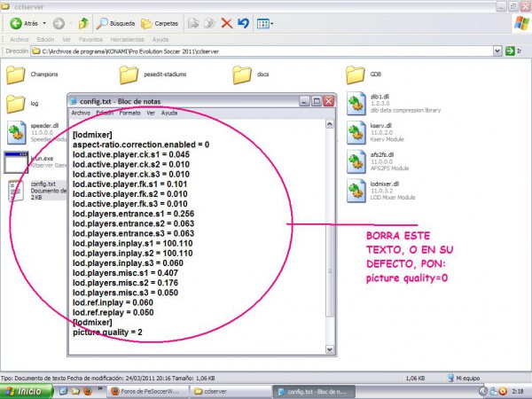Open the Atrás history dropdown arrow

[x=44, y=23]
